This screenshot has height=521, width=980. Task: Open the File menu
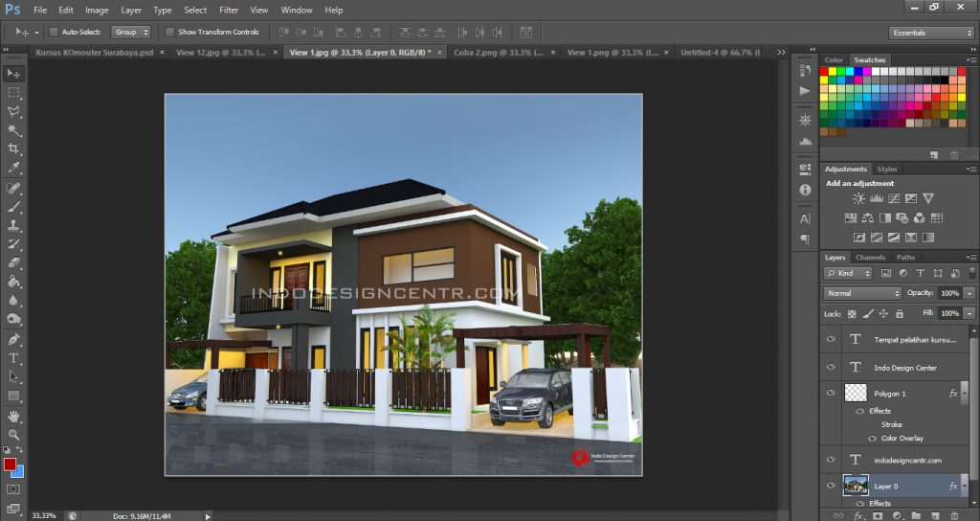point(40,10)
